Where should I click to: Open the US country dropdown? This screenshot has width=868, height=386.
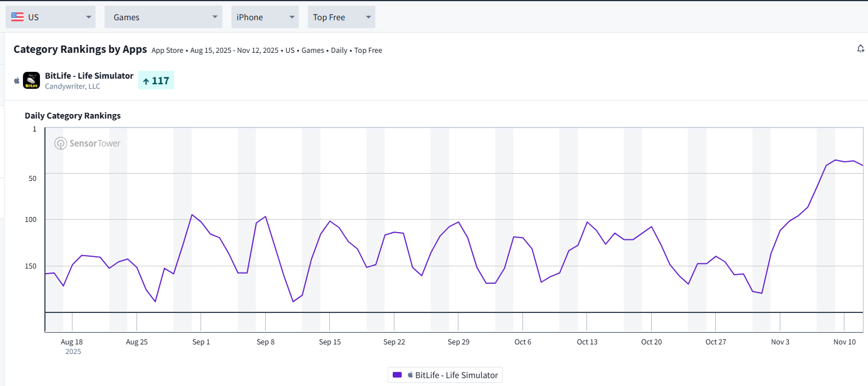coord(51,17)
